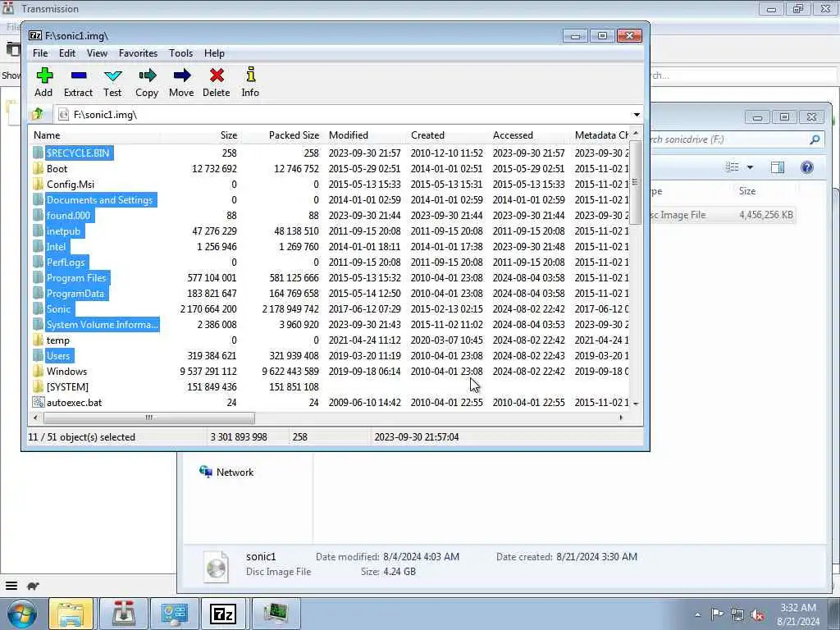Open the system monitor taskbar icon
The width and height of the screenshot is (840, 630).
click(276, 614)
